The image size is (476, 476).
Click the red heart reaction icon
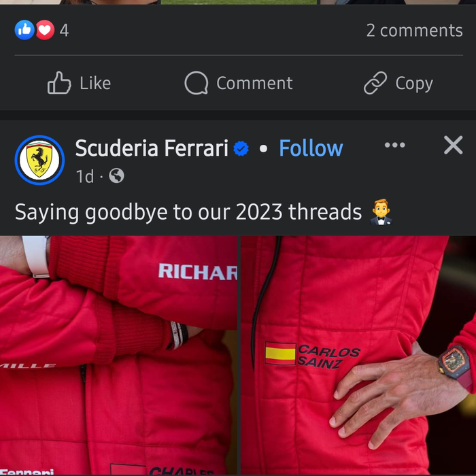tap(46, 30)
